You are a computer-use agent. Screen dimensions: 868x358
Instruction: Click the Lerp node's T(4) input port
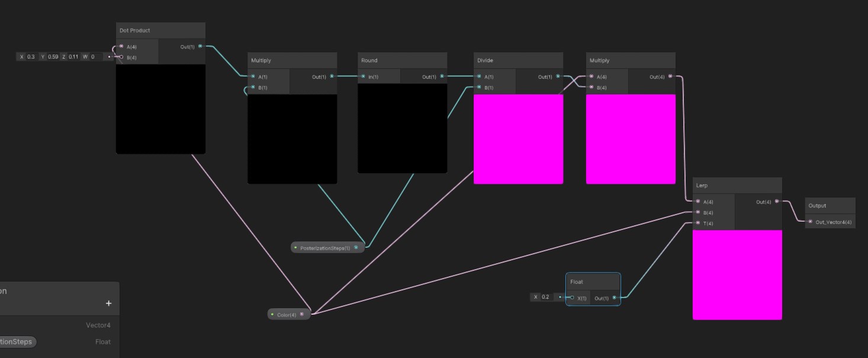pyautogui.click(x=697, y=223)
